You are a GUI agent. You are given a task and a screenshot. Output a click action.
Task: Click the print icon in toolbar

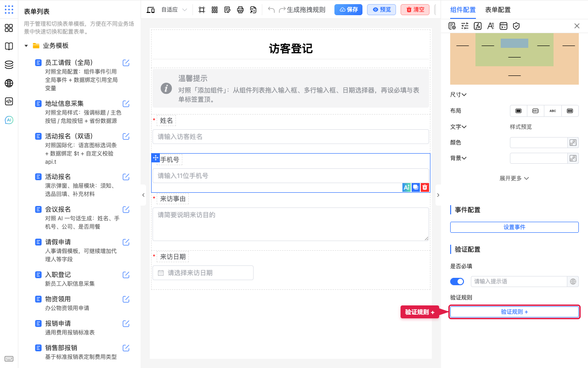[240, 10]
